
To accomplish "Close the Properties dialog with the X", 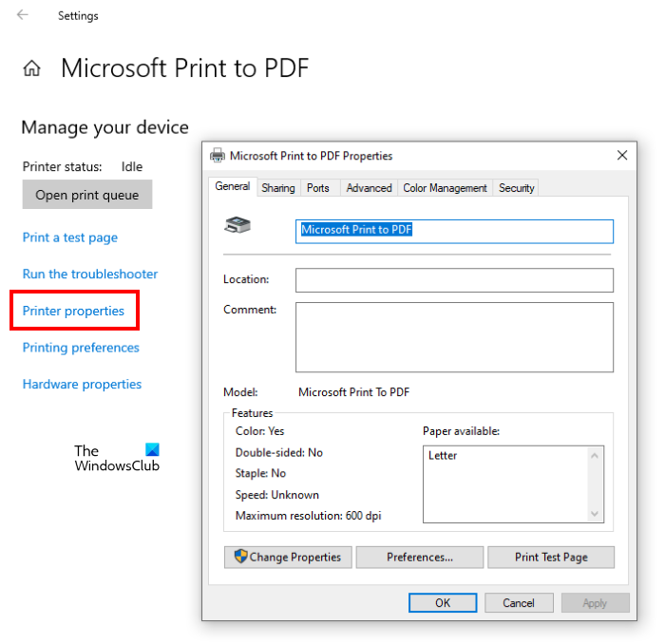I will point(622,156).
